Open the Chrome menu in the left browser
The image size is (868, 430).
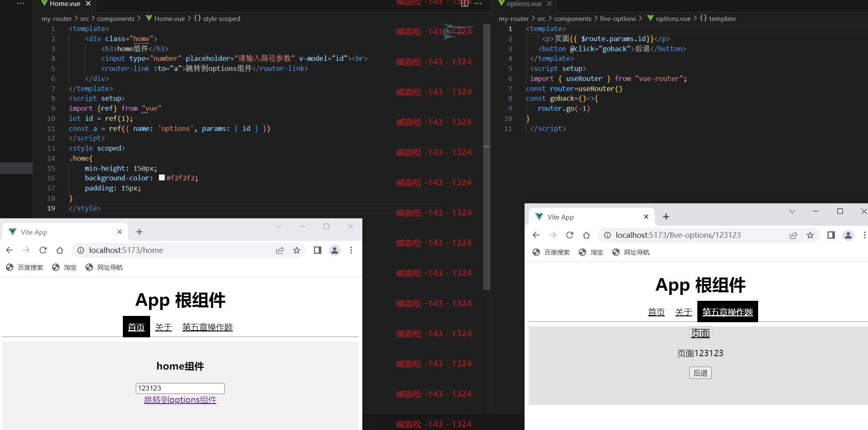click(351, 250)
